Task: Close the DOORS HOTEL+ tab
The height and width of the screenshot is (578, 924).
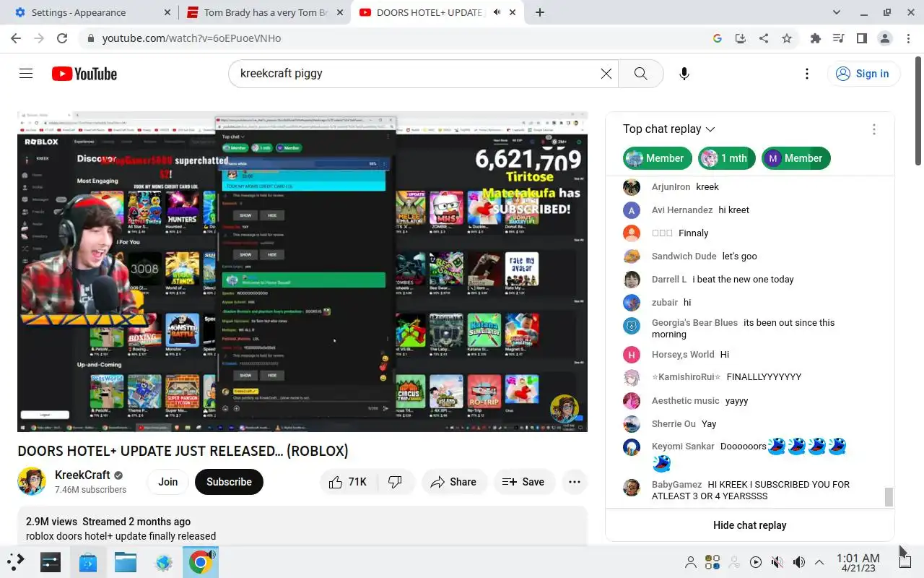Action: (x=514, y=12)
